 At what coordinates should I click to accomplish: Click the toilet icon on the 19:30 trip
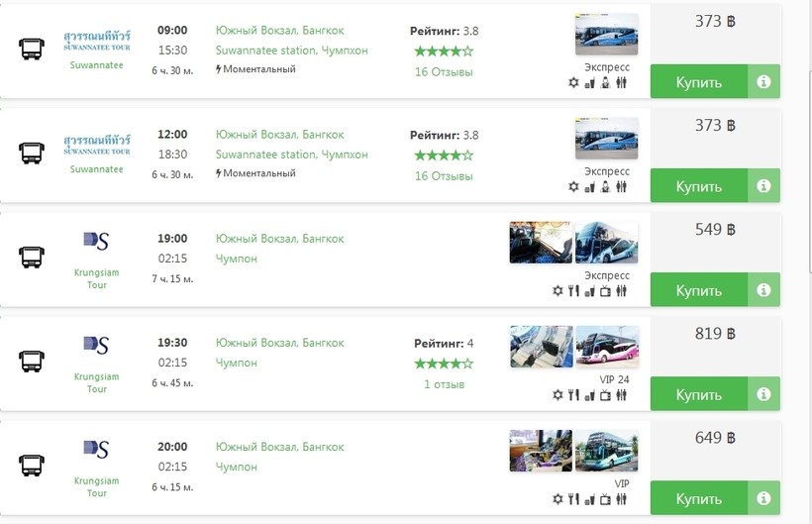(x=621, y=395)
